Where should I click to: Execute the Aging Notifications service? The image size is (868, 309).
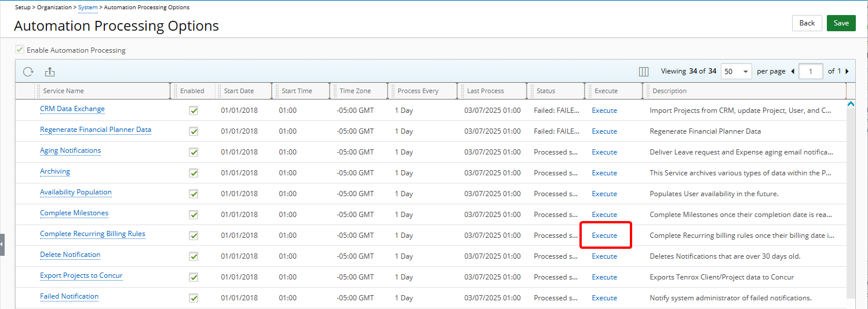point(604,152)
